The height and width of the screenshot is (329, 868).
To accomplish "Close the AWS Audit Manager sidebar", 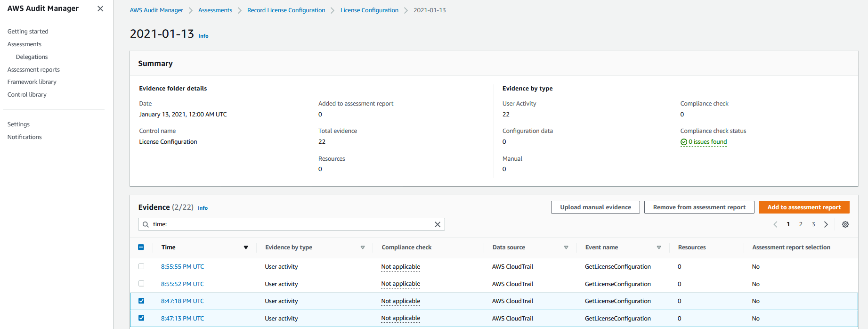I will (100, 8).
